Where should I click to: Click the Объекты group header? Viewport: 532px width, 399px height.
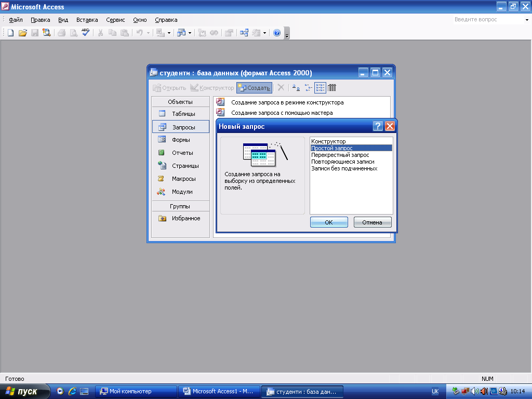point(180,102)
